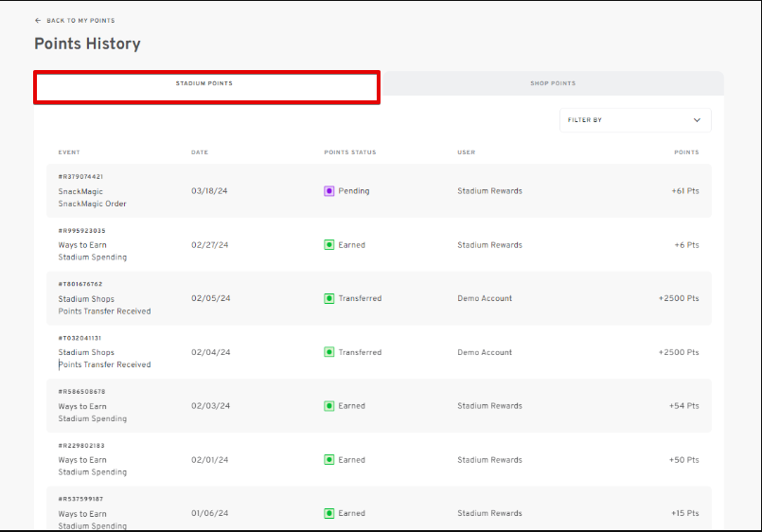762x532 pixels.
Task: Click the Pending status label
Action: 354,191
